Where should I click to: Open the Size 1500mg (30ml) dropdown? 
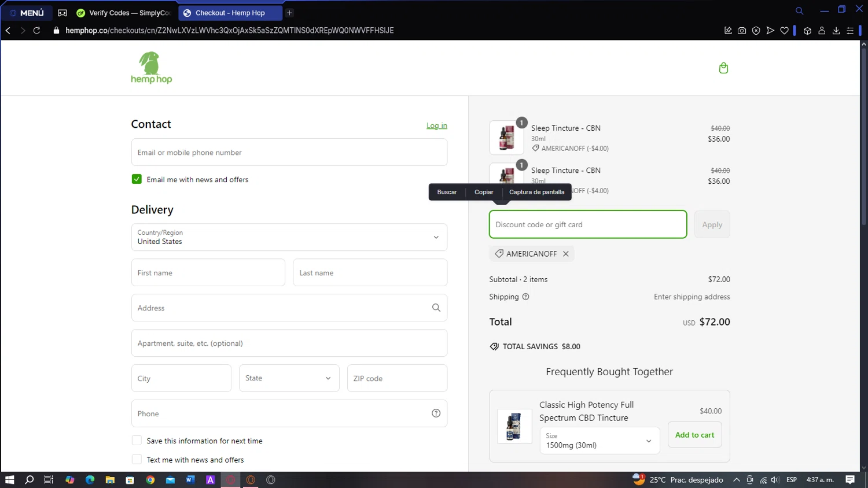599,441
